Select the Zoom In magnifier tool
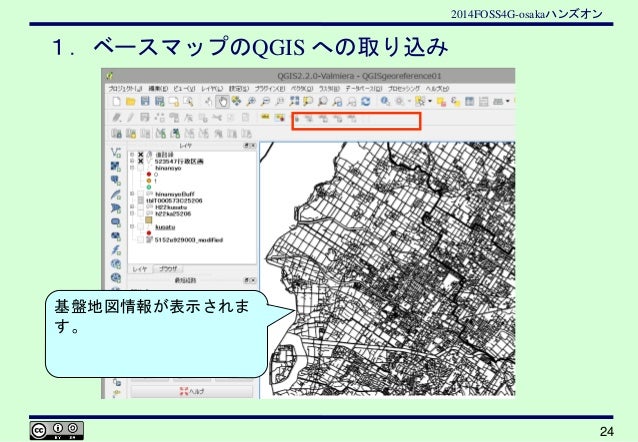This screenshot has width=638, height=442. 251,101
